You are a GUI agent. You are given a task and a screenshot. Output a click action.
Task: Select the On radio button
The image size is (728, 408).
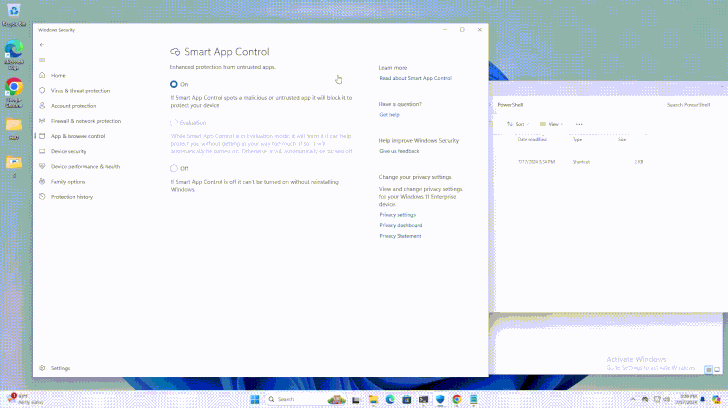174,84
